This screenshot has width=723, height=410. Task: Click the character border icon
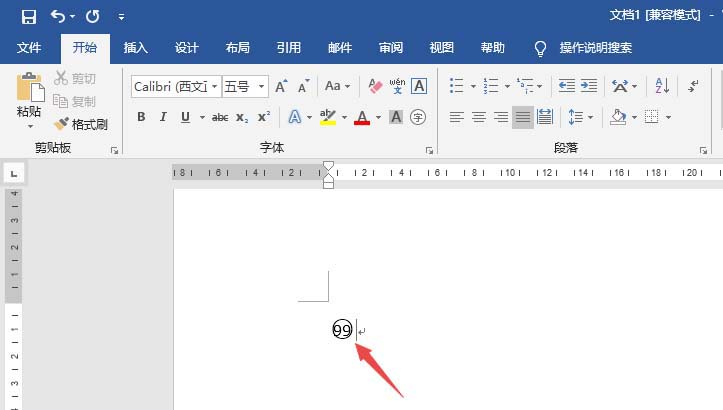click(419, 86)
